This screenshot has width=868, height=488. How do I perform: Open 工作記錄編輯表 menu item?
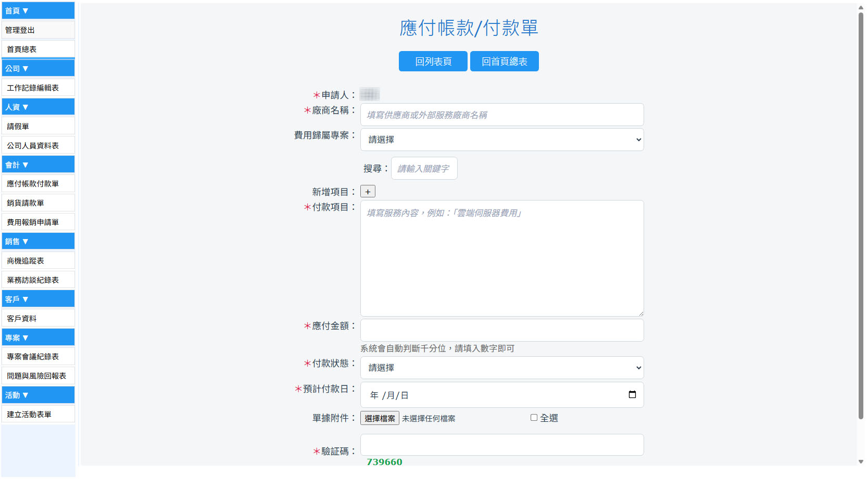38,87
